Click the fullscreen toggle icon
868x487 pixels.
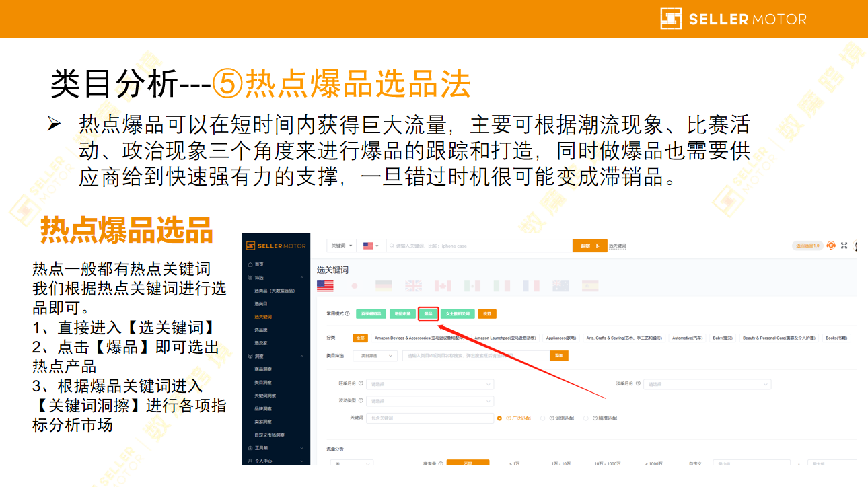point(844,246)
